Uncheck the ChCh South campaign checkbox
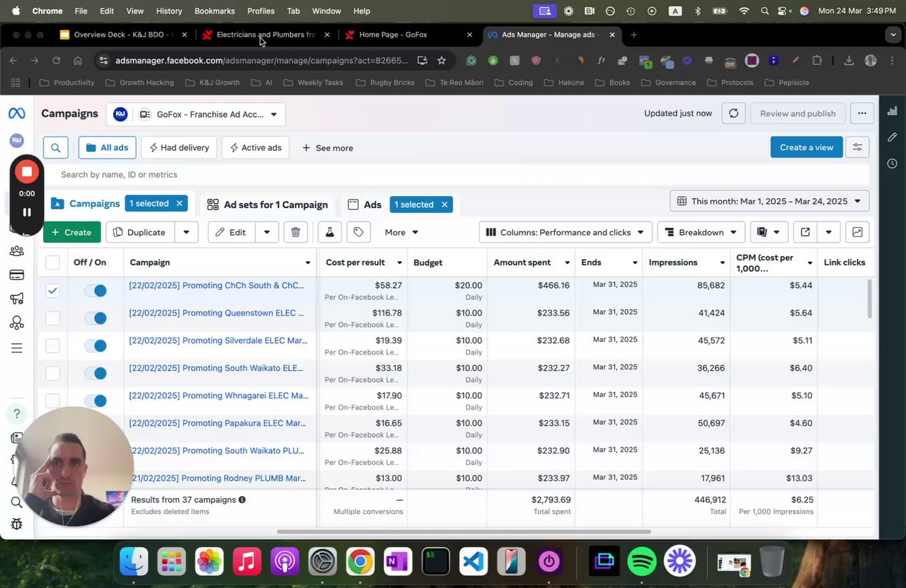This screenshot has width=906, height=588. click(x=52, y=290)
